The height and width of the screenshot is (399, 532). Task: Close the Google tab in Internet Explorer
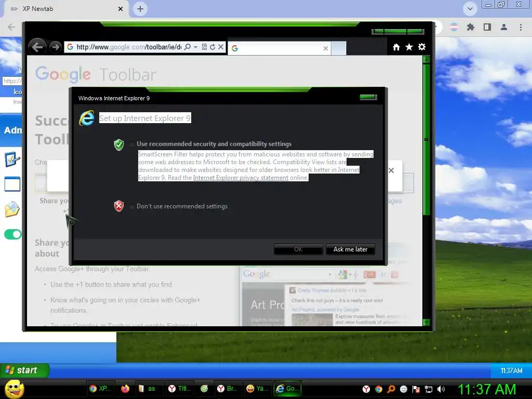click(x=325, y=48)
